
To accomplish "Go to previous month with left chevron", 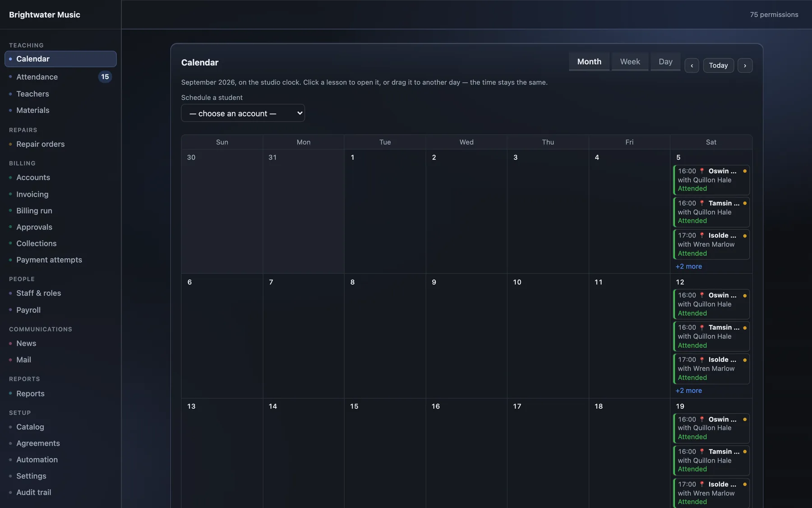I will pos(692,65).
